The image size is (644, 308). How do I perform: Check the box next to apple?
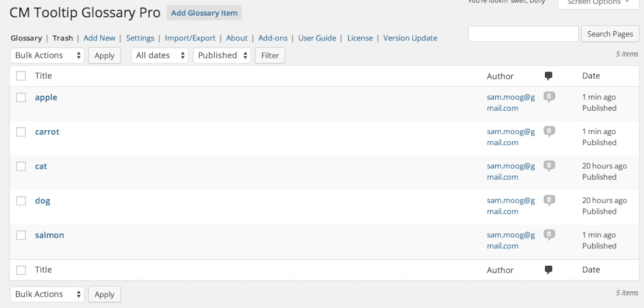click(21, 98)
